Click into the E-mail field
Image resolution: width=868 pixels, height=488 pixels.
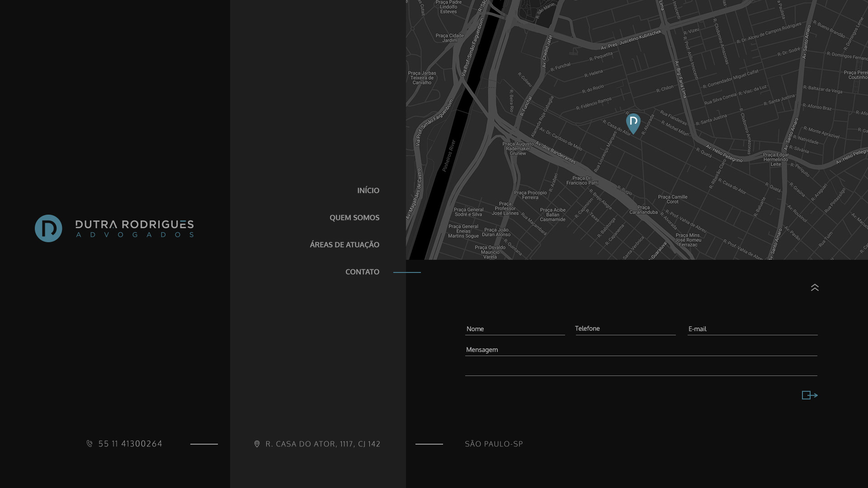[752, 329]
